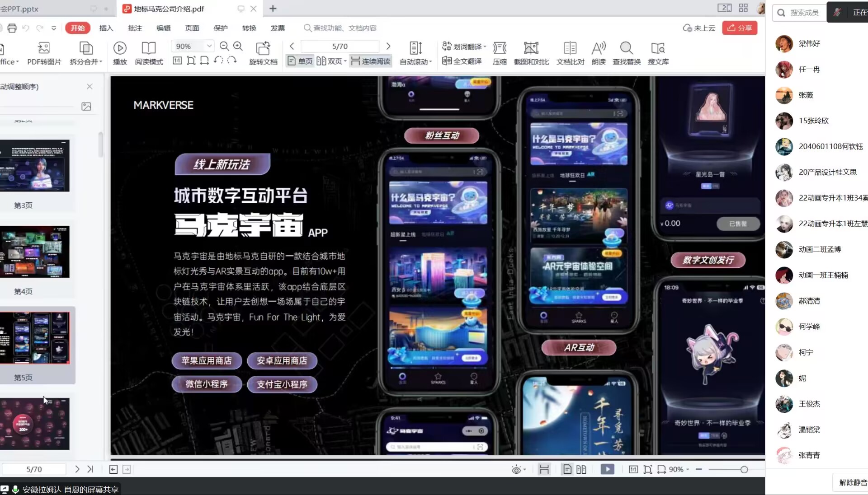Open the 搜文库 tool
Image resolution: width=868 pixels, height=495 pixels.
click(658, 53)
